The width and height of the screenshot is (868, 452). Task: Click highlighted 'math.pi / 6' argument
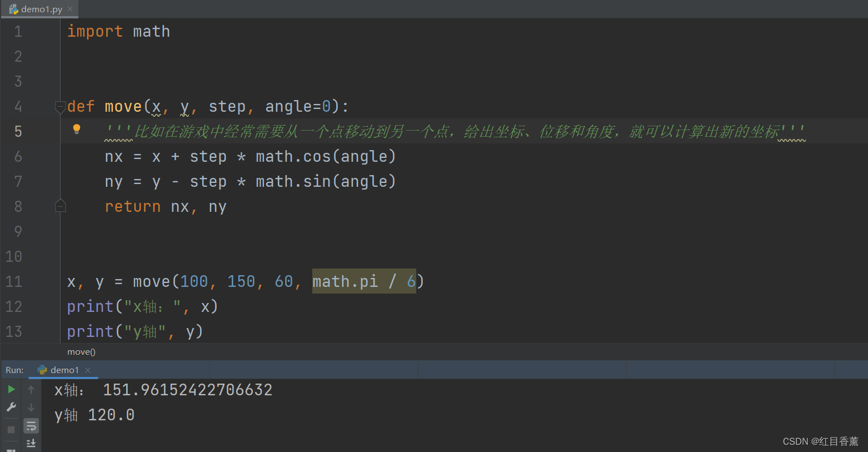click(x=364, y=281)
